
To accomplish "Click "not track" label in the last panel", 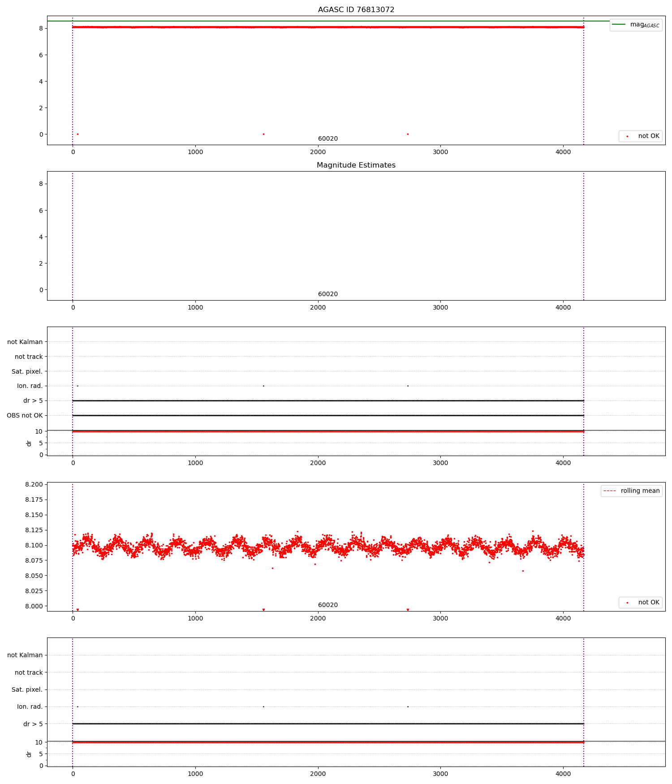I will point(29,672).
